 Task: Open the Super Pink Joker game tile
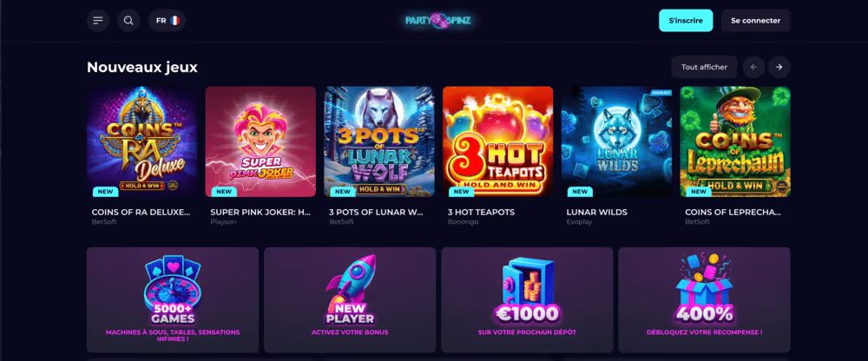coord(260,141)
